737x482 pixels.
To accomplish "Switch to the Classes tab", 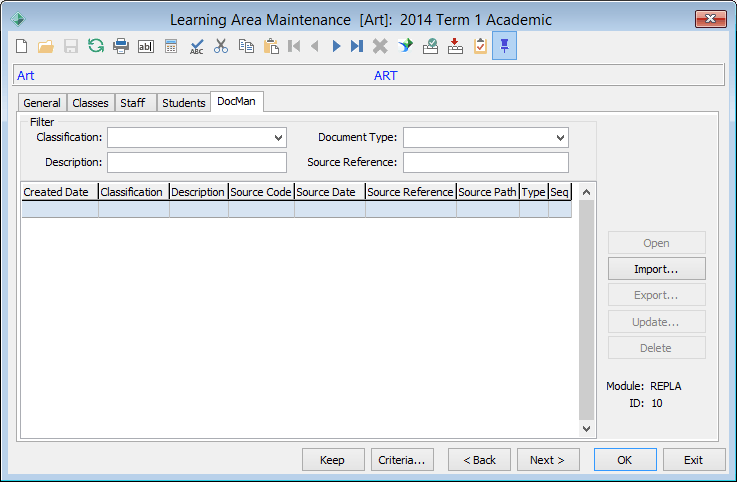I will pos(90,103).
